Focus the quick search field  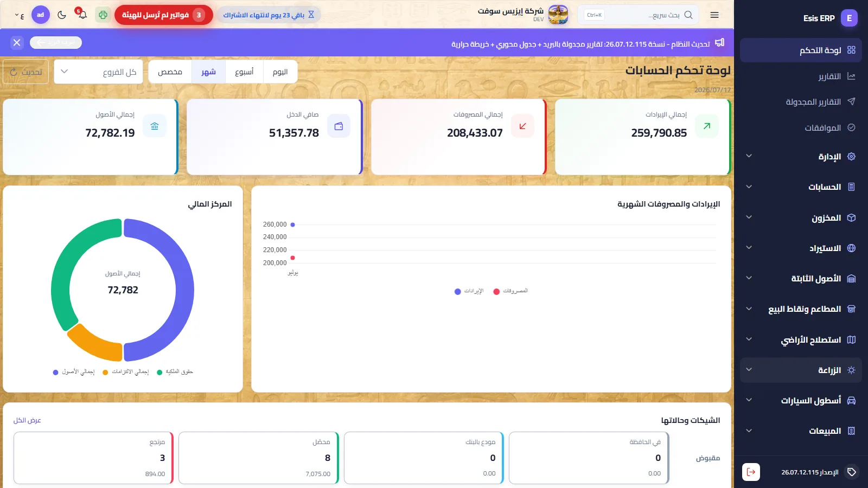pos(638,15)
